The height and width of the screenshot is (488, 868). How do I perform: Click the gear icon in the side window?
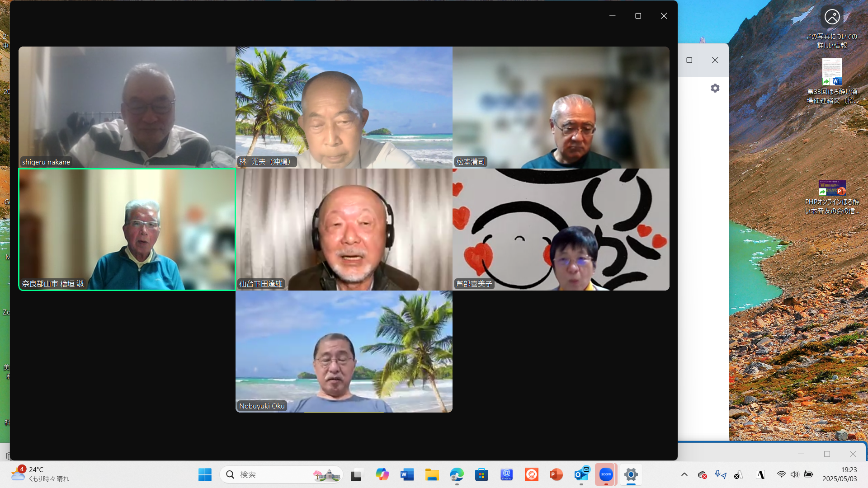(x=715, y=88)
